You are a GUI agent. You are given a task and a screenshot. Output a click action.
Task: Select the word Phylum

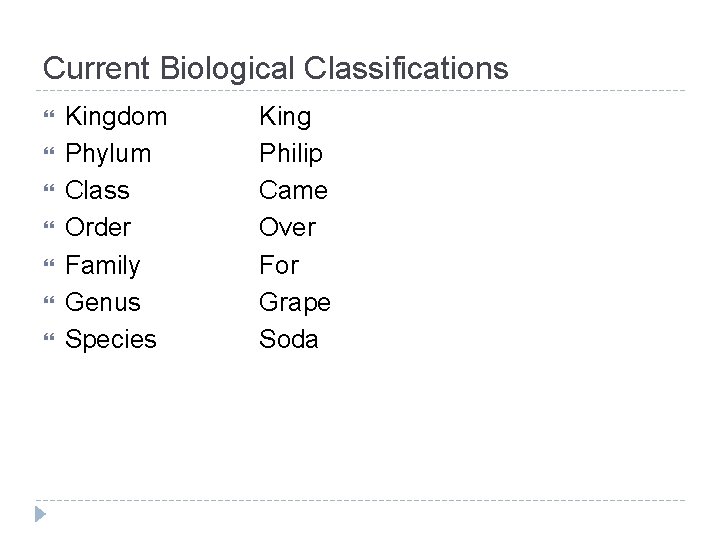click(108, 154)
